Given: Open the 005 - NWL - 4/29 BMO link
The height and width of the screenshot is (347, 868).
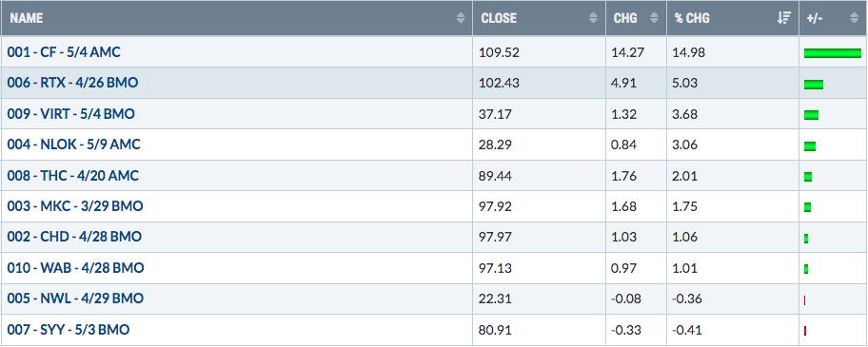Looking at the screenshot, I should coord(75,299).
